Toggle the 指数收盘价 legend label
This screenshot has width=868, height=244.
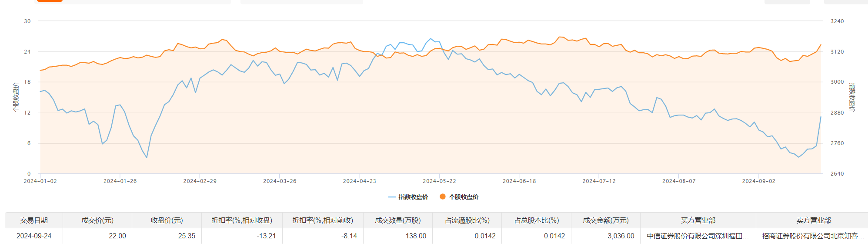[413, 197]
